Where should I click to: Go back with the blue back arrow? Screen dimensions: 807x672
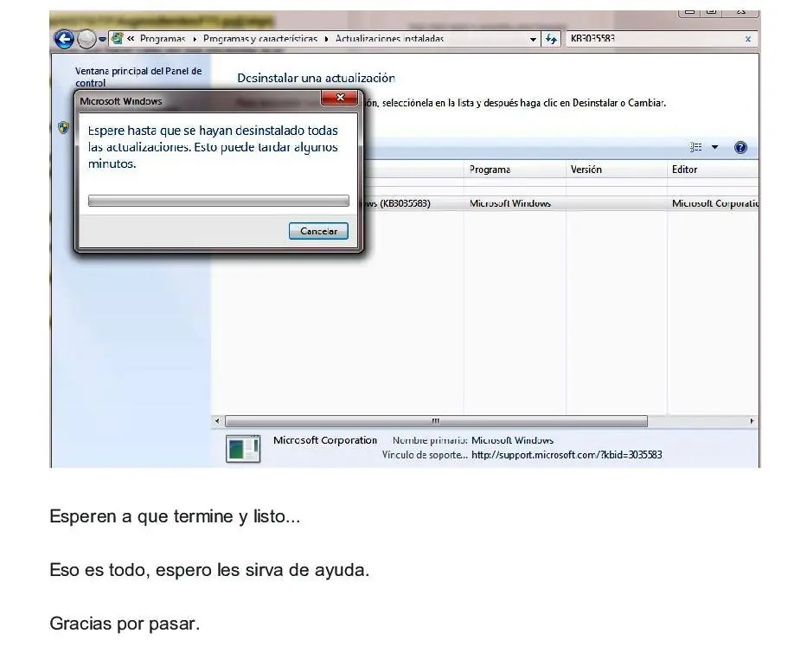coord(64,39)
